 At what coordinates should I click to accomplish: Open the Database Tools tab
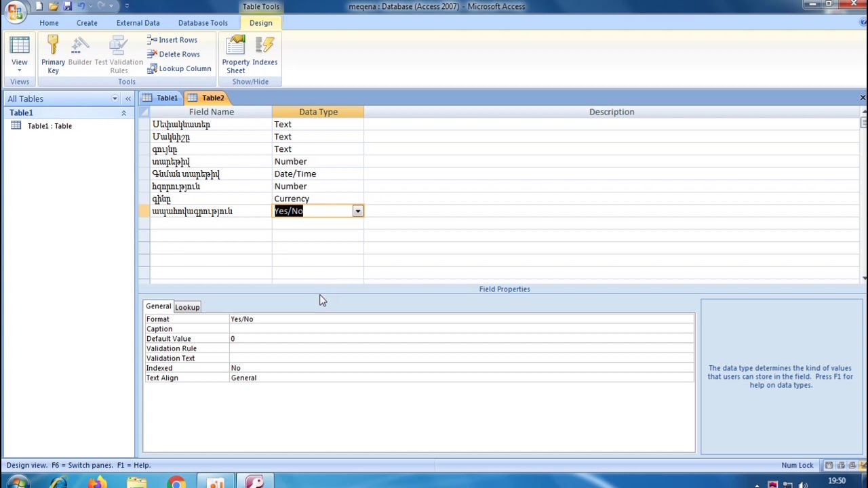point(203,23)
